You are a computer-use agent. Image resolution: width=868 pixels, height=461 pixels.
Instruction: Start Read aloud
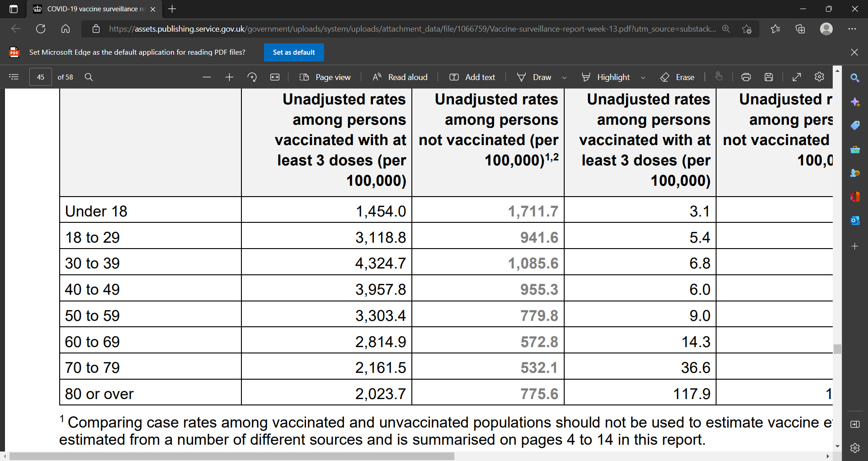[x=400, y=77]
